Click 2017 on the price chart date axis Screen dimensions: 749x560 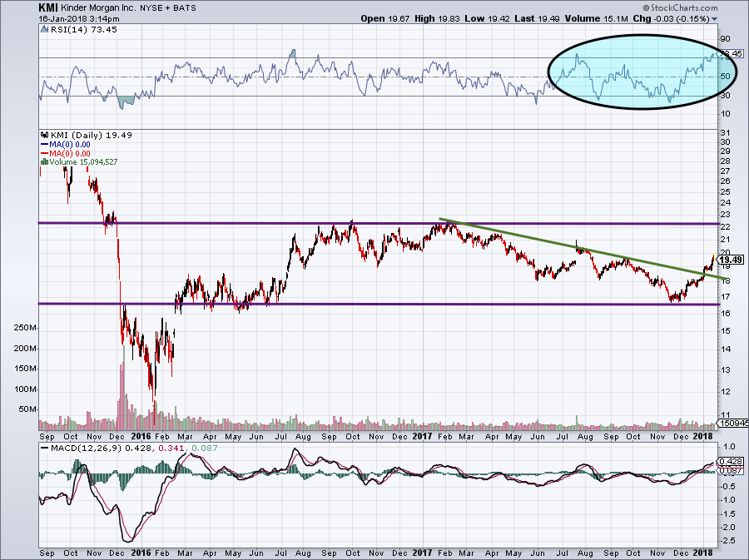[422, 436]
